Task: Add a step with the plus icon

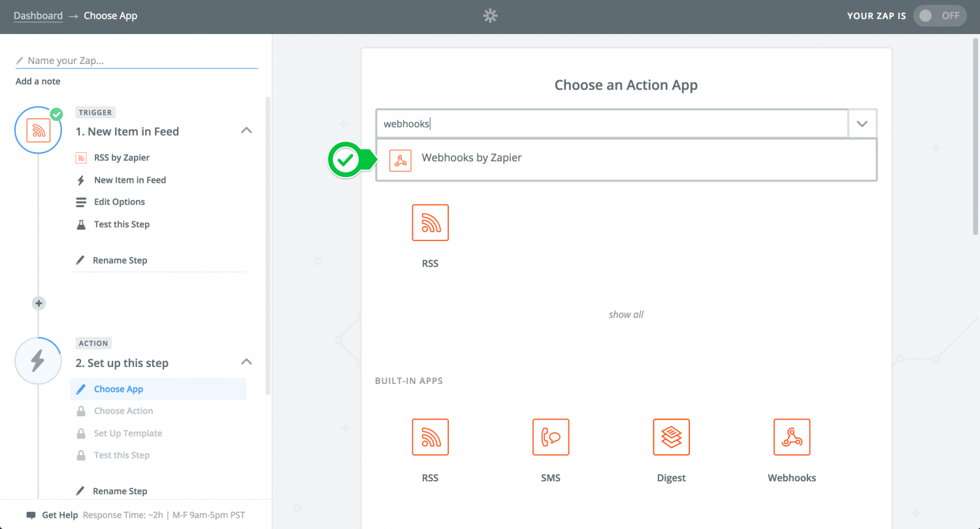Action: [39, 303]
